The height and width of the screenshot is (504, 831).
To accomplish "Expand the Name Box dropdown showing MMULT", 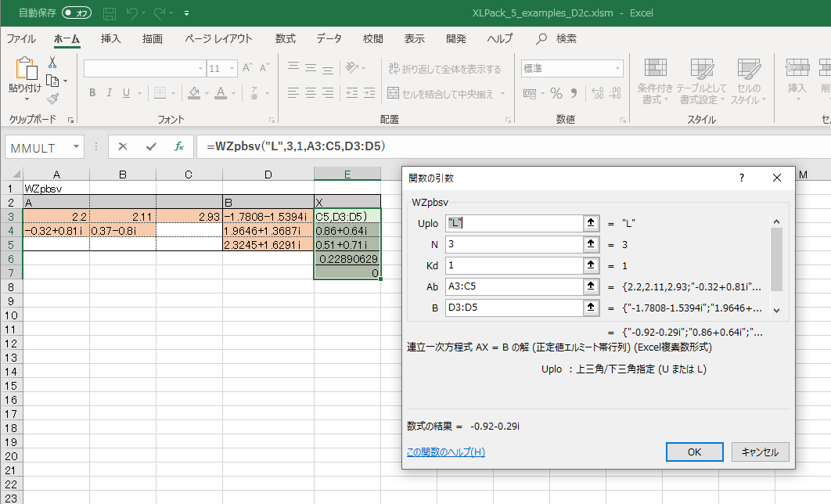I will 76,146.
